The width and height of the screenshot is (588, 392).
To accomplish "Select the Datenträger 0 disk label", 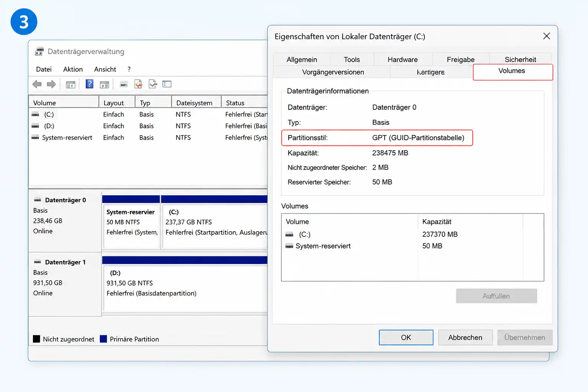I will pos(64,221).
